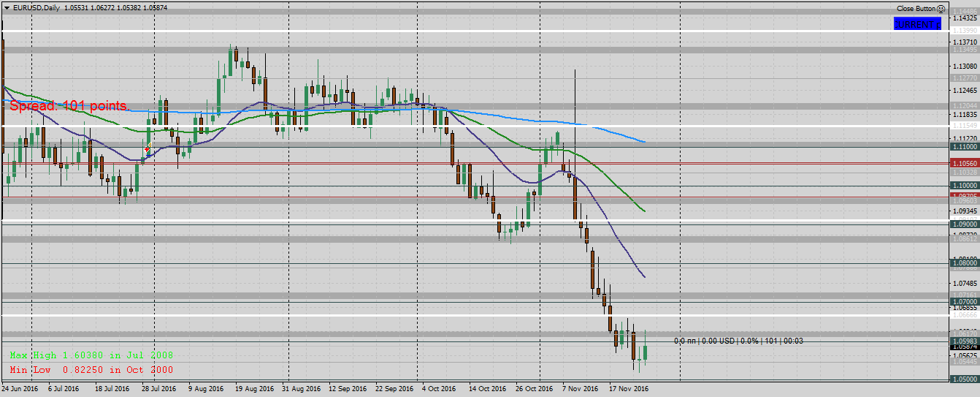Click the 'Close Button' expert label
The height and width of the screenshot is (397, 980).
pyautogui.click(x=916, y=9)
